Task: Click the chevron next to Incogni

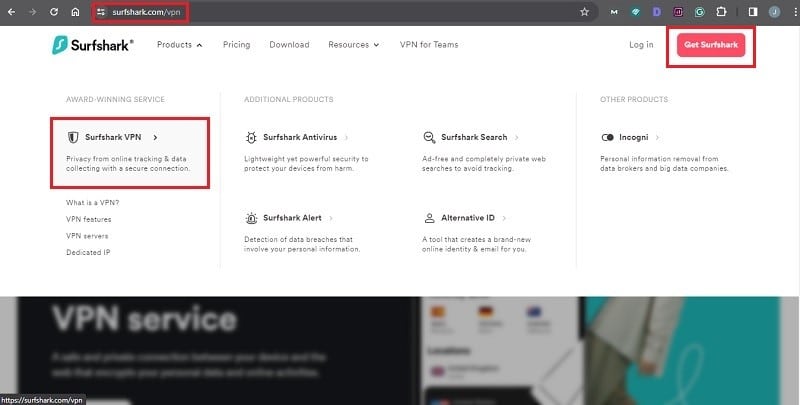Action: tap(657, 137)
